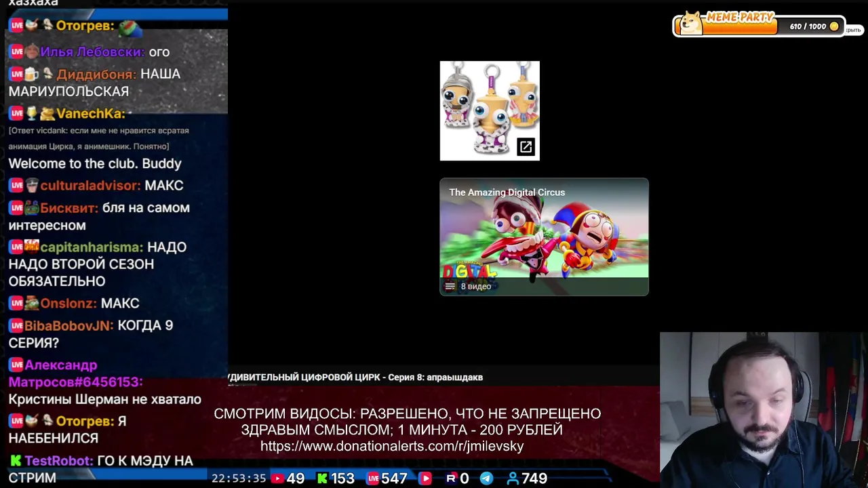Click username VanechKa in chat
868x488 pixels.
point(91,114)
